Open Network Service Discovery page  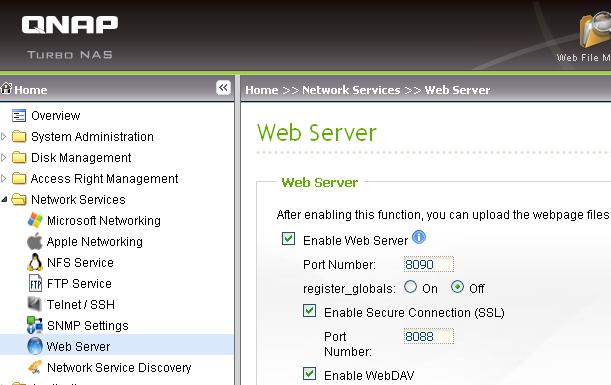click(x=119, y=367)
